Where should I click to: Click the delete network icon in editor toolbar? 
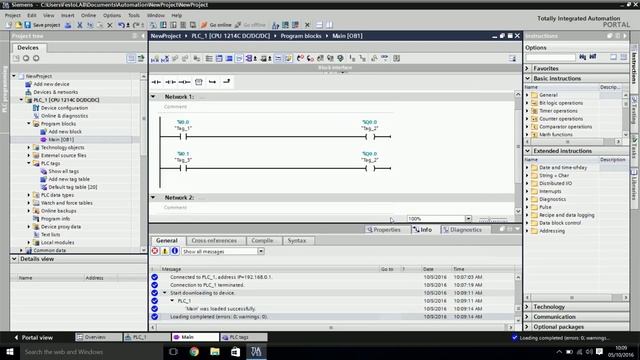click(165, 59)
